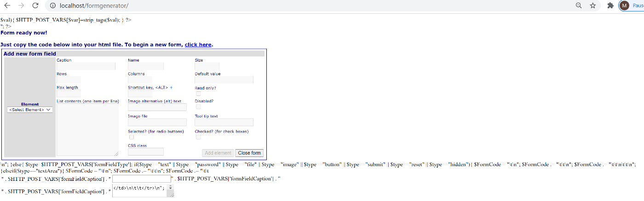Click the 'Add new form field' heading
The image size is (644, 201).
pos(30,54)
